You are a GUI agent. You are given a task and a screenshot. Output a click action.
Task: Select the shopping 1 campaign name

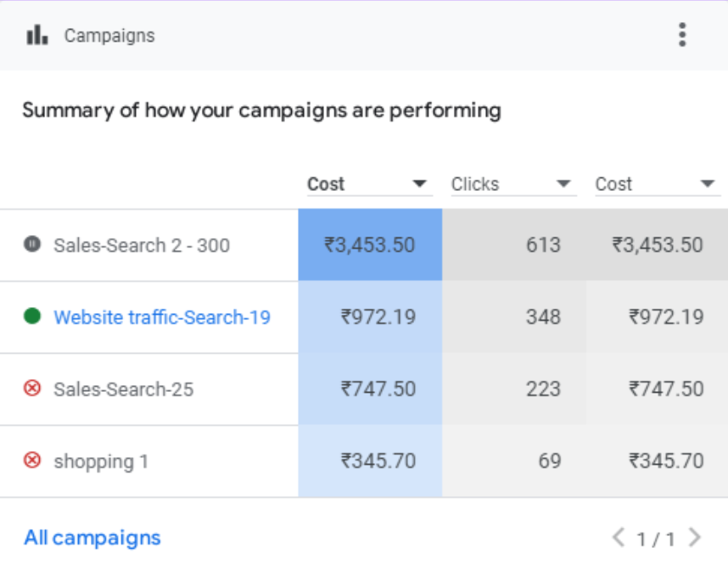point(101,461)
